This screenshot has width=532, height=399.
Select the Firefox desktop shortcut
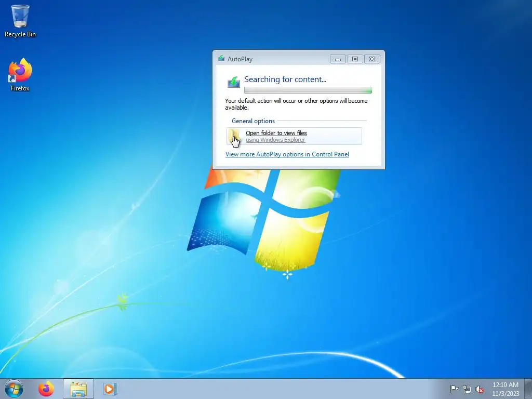point(20,75)
